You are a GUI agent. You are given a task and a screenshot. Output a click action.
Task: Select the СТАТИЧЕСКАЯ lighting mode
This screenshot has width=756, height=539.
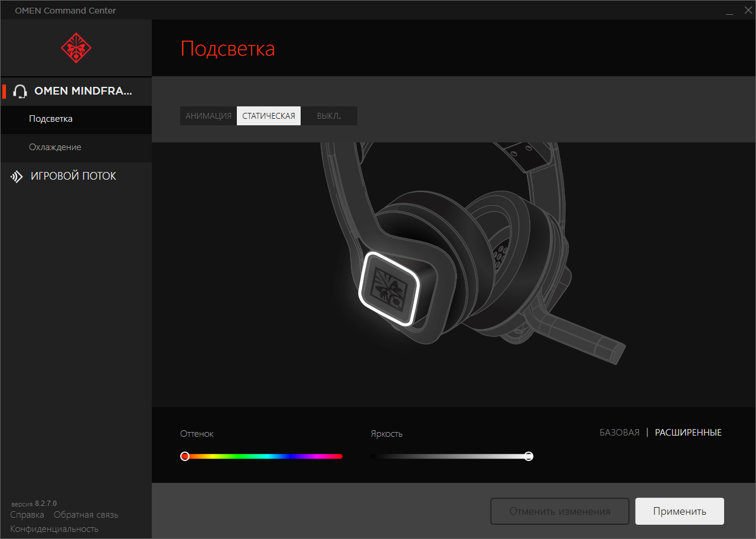pos(269,116)
